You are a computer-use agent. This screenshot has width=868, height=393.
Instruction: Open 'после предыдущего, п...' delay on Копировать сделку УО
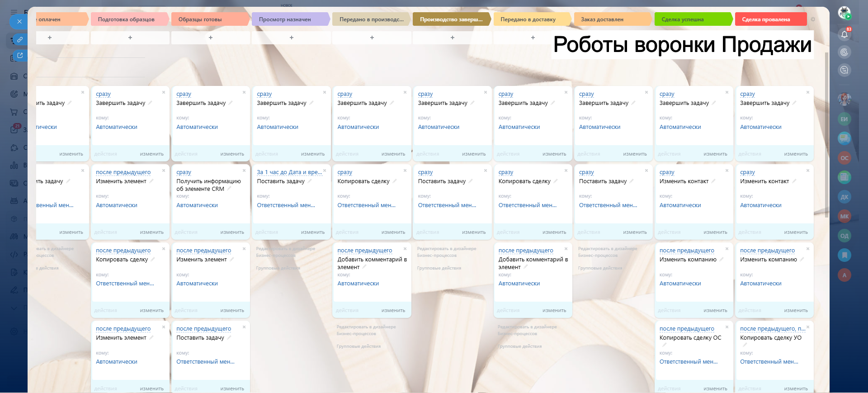tap(773, 329)
